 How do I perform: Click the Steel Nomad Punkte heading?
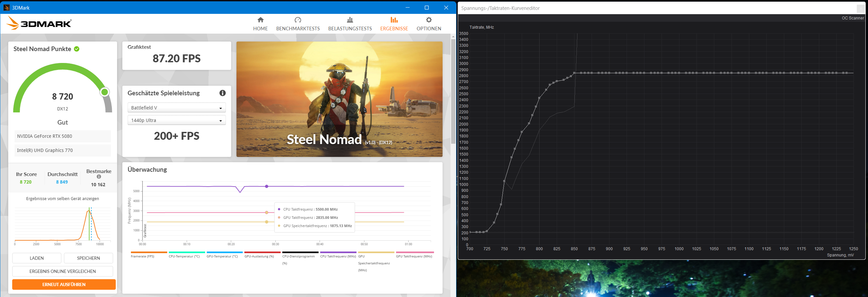pyautogui.click(x=42, y=49)
